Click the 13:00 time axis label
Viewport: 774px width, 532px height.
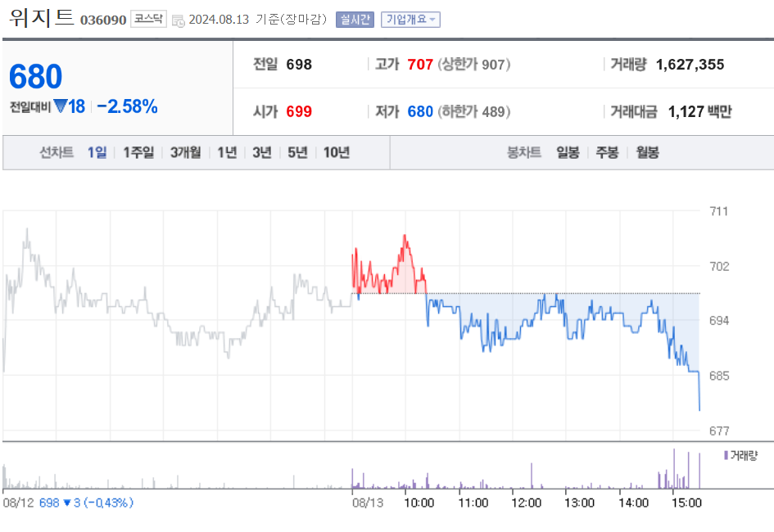(580, 503)
